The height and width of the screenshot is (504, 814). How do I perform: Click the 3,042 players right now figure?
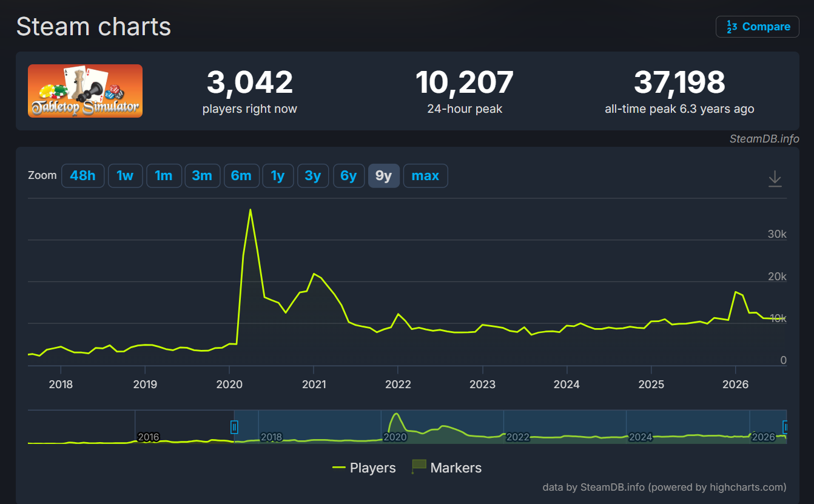pos(250,82)
